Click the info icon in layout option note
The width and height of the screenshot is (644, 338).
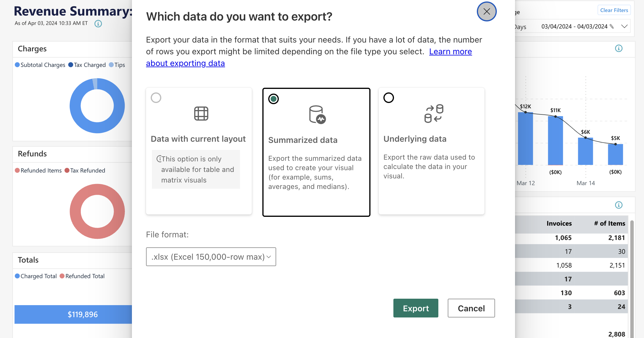click(x=159, y=159)
